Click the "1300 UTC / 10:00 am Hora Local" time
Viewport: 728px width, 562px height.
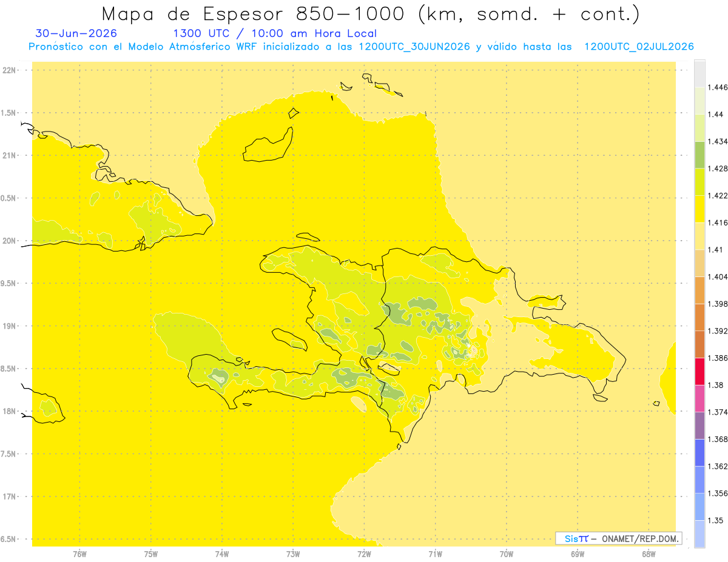tap(275, 34)
